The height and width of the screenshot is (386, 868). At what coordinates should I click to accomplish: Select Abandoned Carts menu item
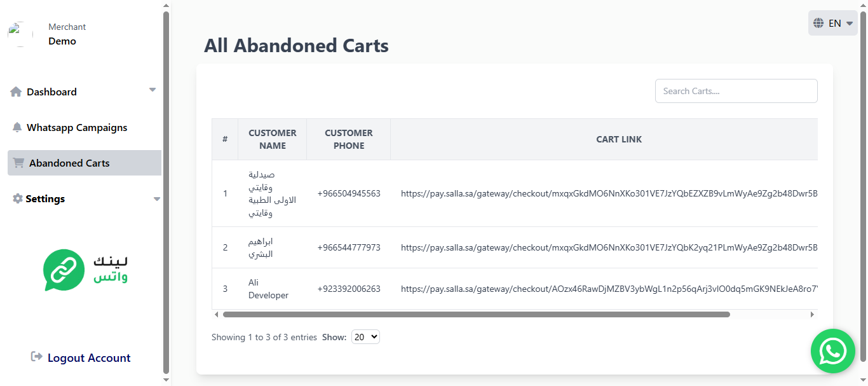[69, 163]
